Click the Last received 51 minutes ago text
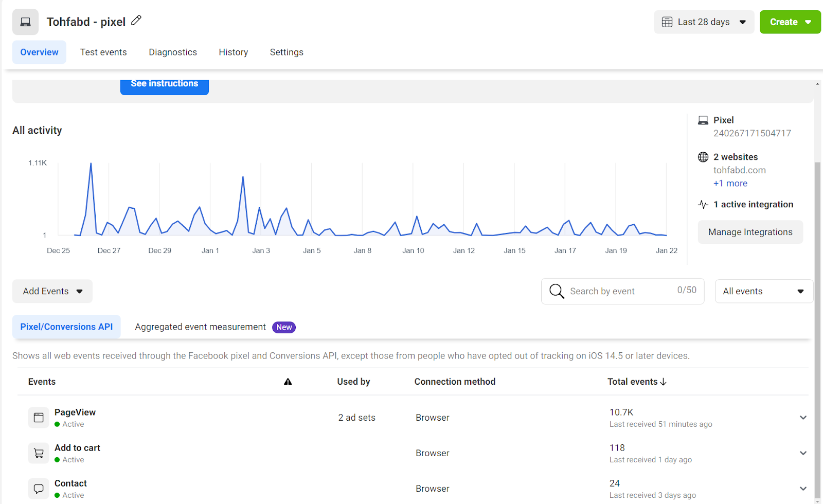823x504 pixels. pos(661,424)
